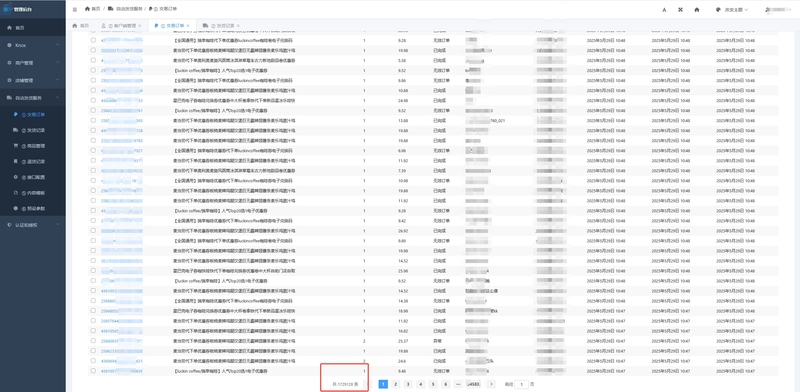Click the Knox globe icon in the sidebar

[x=9, y=45]
